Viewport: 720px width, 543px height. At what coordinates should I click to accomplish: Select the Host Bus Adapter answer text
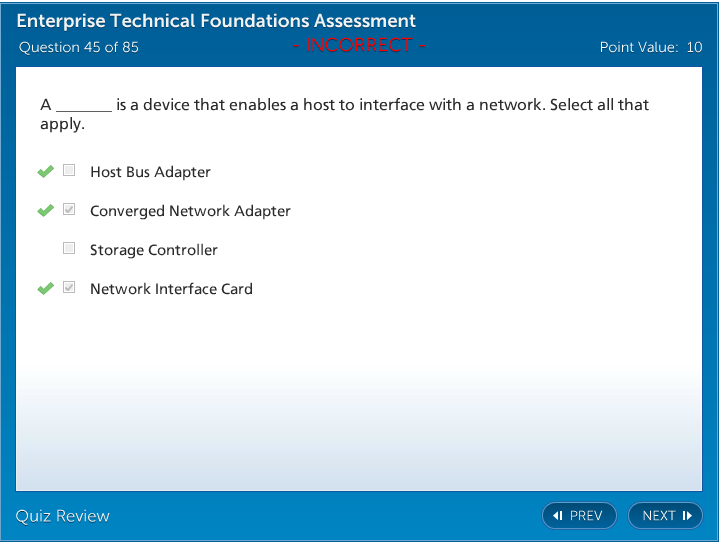150,172
